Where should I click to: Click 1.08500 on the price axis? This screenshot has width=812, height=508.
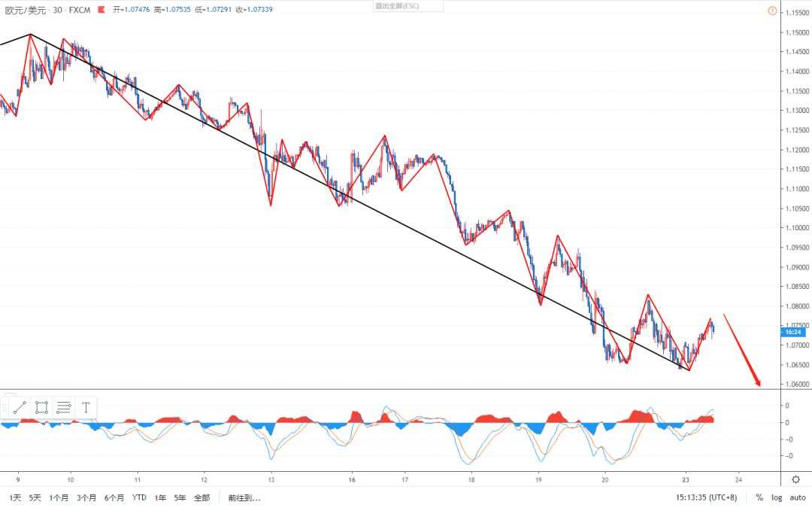[x=797, y=286]
